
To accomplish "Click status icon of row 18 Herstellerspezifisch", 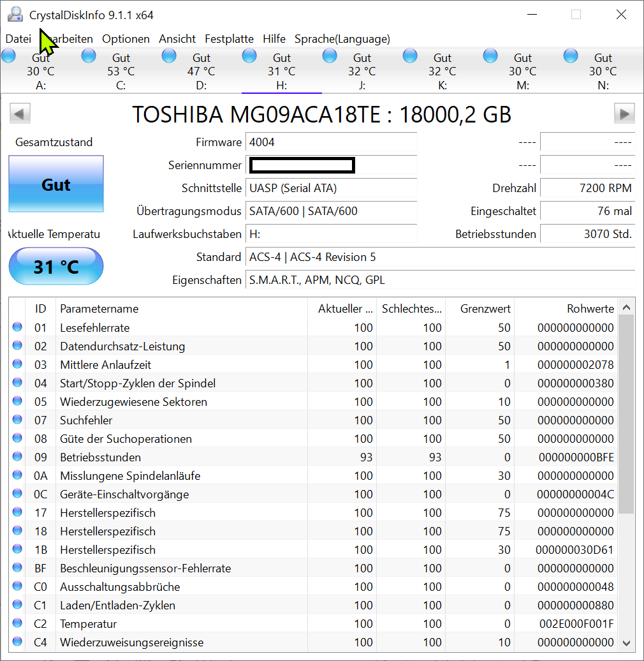I will tap(17, 530).
